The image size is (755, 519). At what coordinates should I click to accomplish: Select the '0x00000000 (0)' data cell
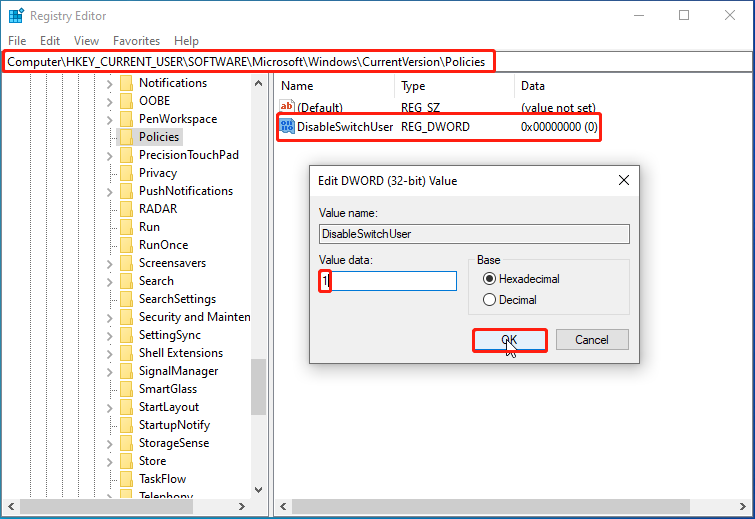559,127
